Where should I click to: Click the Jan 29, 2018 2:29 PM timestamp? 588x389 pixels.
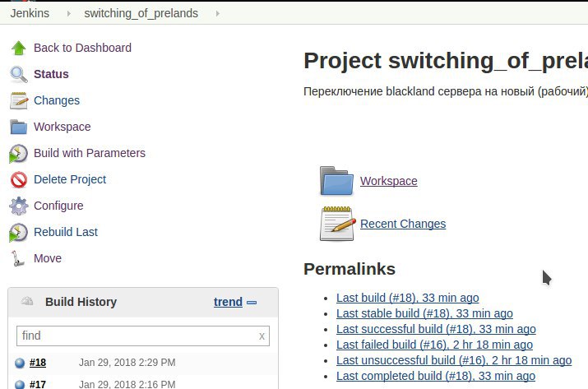click(127, 363)
